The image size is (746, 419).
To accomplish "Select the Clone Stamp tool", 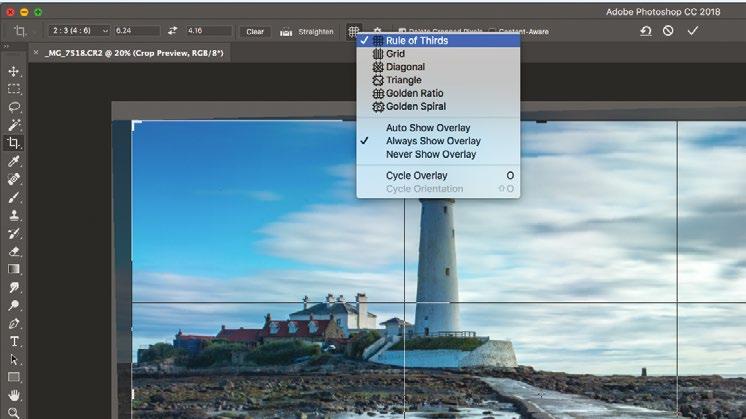I will (x=13, y=215).
